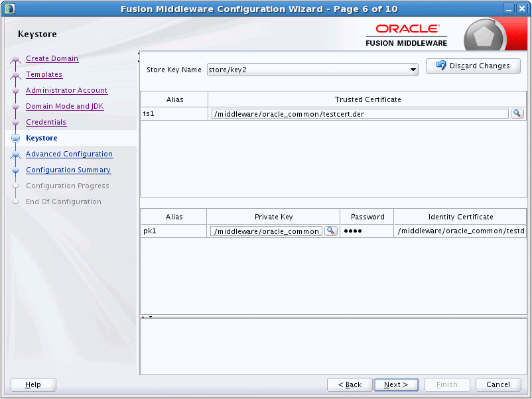Browse for trusted certificate file for ts1
This screenshot has height=399, width=532.
coord(517,113)
